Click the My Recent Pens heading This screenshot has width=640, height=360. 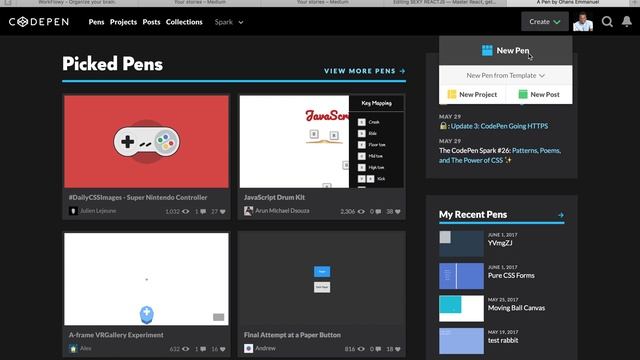473,215
